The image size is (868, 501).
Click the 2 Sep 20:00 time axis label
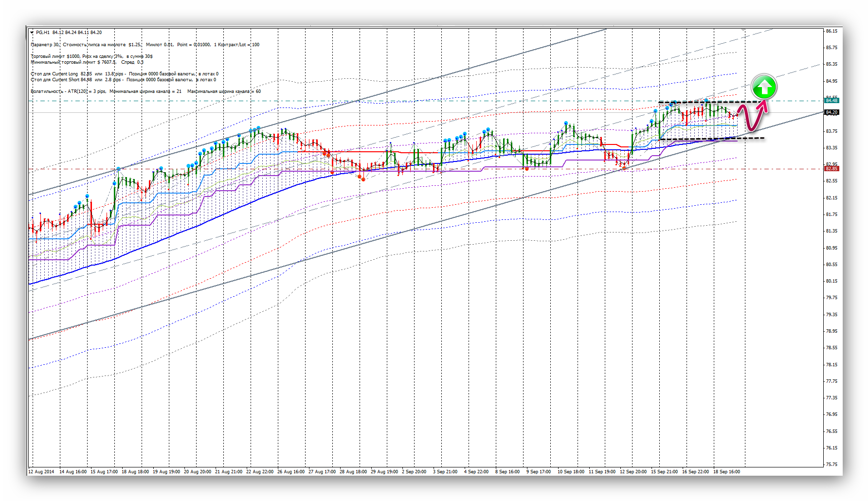pos(414,471)
